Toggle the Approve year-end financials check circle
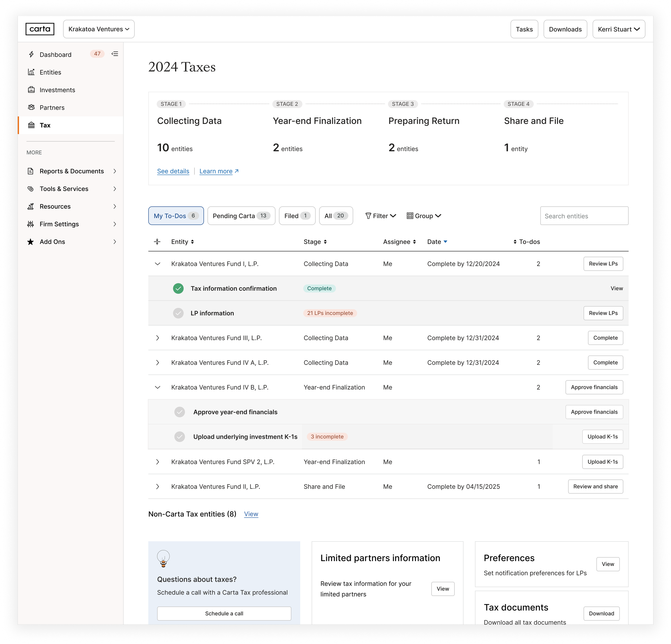This screenshot has width=671, height=644. [179, 412]
